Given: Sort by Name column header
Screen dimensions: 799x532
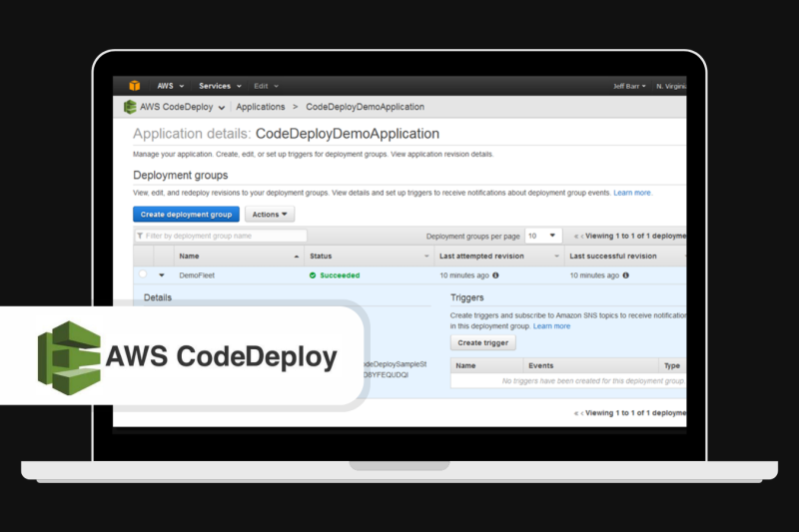Looking at the screenshot, I should point(239,257).
